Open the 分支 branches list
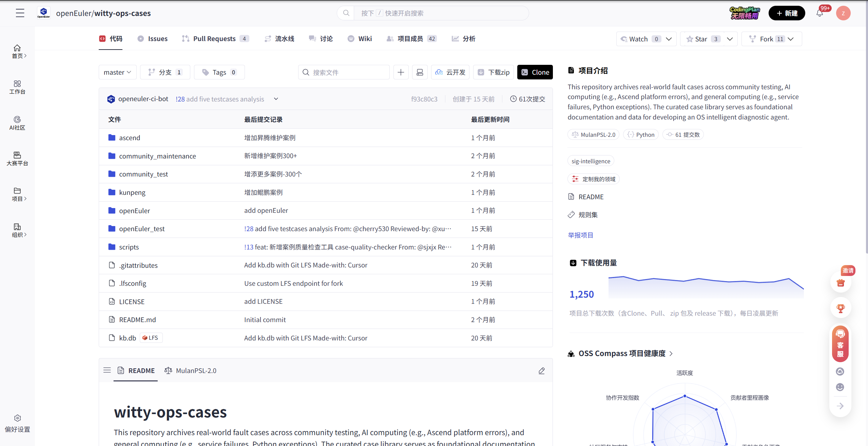This screenshot has width=868, height=446. coord(165,72)
